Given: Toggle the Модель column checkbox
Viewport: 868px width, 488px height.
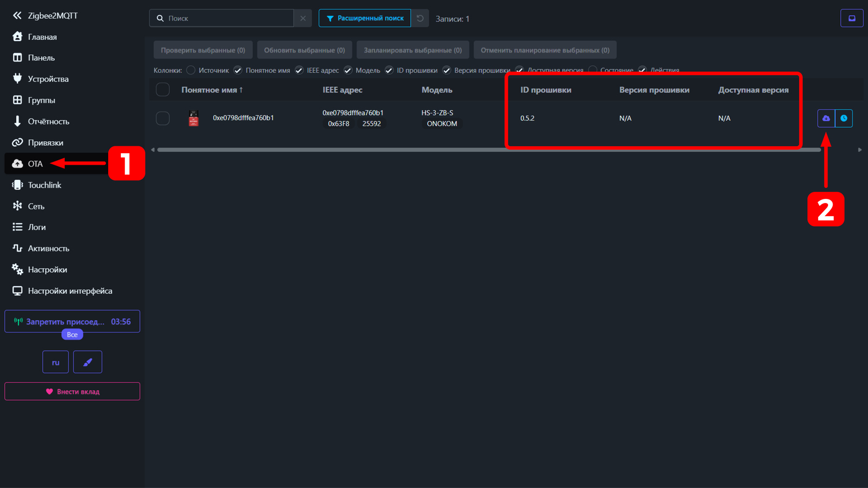Looking at the screenshot, I should (x=348, y=70).
